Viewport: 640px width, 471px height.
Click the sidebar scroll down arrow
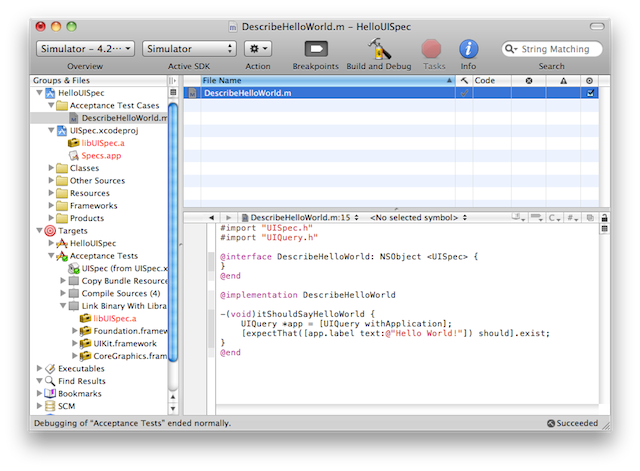[173, 409]
